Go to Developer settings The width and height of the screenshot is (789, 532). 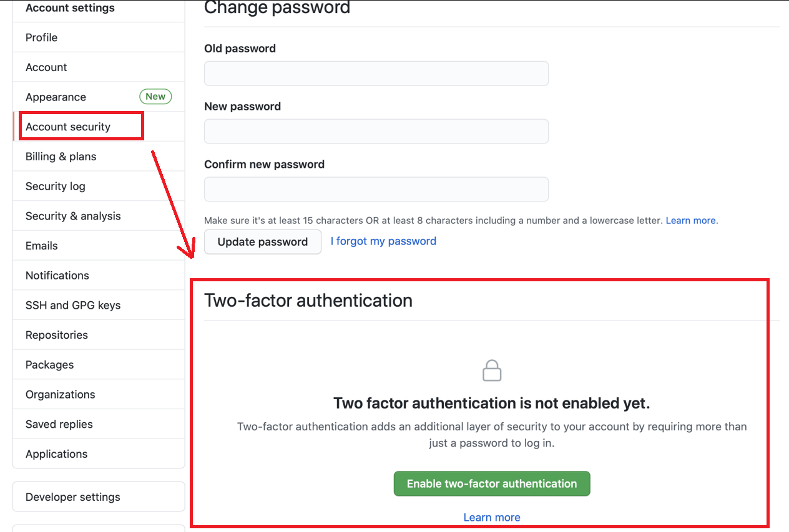72,496
